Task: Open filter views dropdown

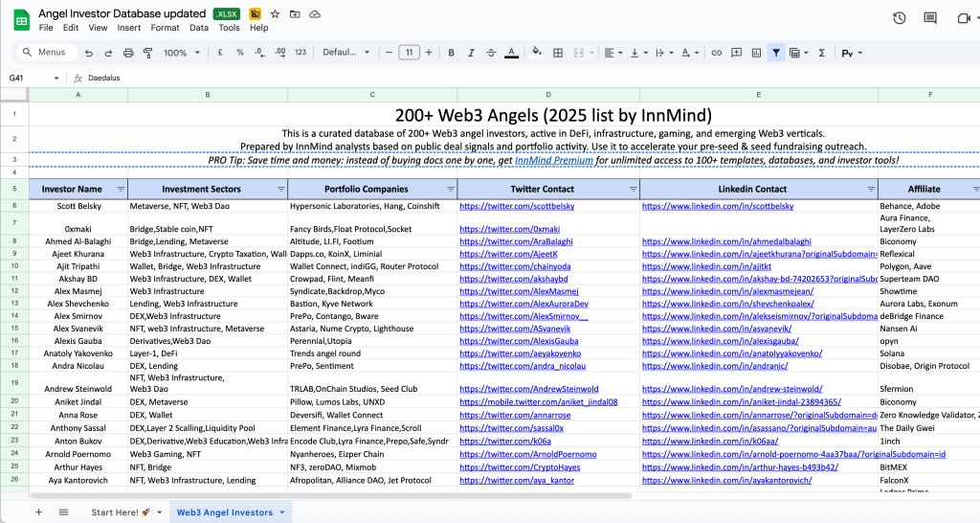Action: coord(799,53)
